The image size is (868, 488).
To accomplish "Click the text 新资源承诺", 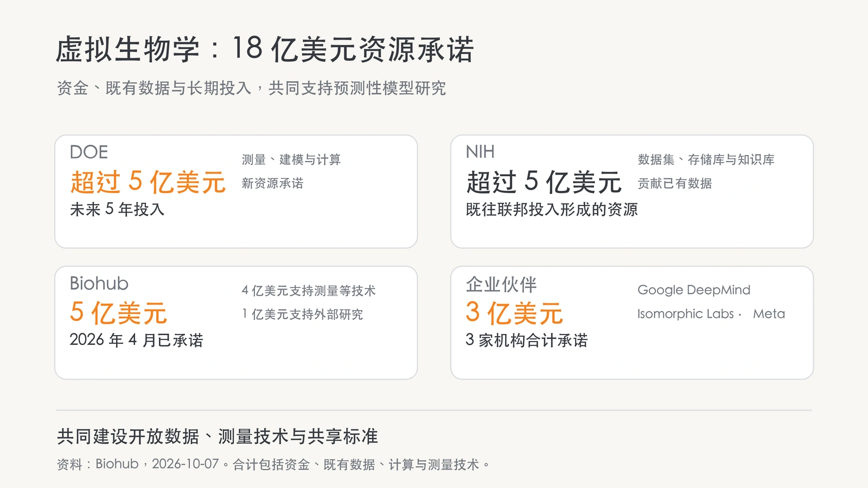I will pyautogui.click(x=272, y=183).
